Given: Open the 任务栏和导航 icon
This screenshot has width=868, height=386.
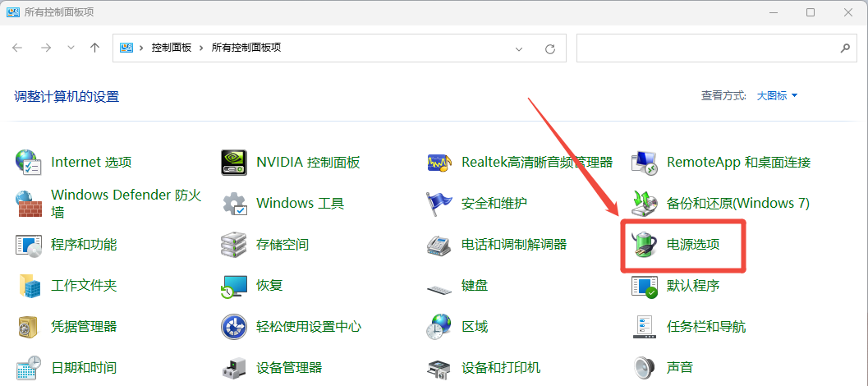Looking at the screenshot, I should click(x=645, y=327).
